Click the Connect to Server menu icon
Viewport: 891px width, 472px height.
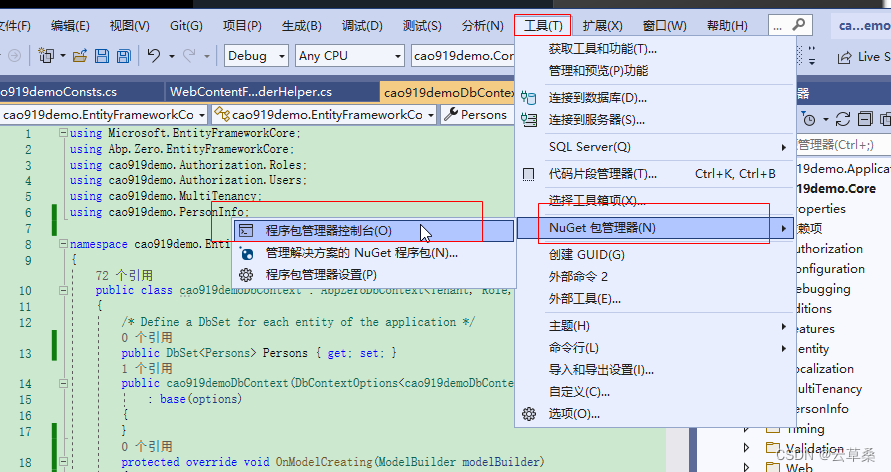[528, 120]
